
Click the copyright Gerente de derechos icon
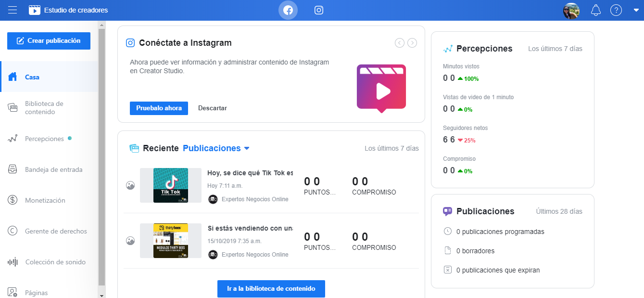click(13, 231)
